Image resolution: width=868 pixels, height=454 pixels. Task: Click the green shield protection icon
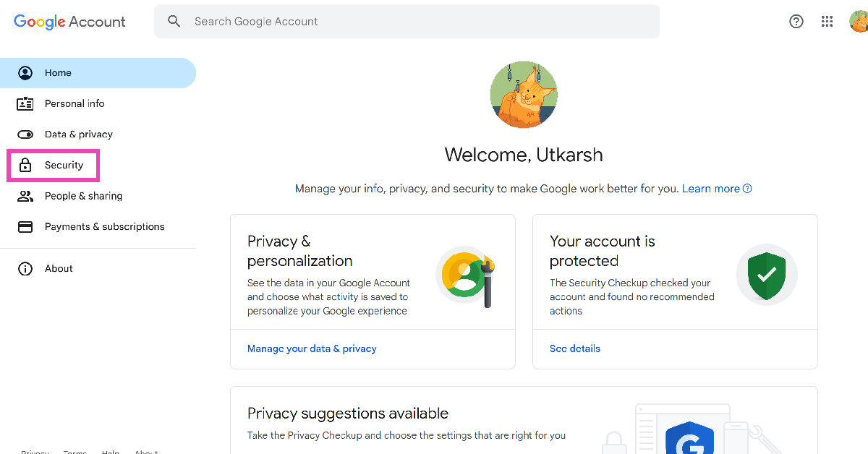[767, 275]
